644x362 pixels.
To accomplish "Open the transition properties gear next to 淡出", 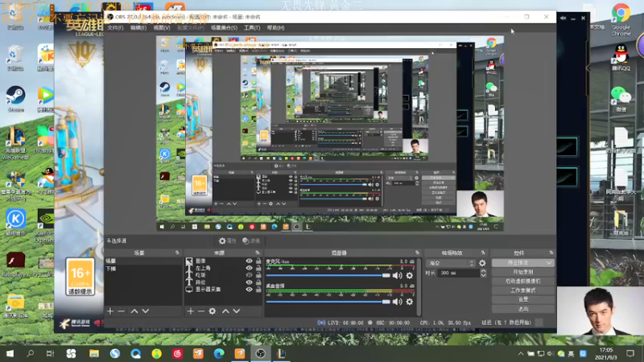I will point(482,263).
